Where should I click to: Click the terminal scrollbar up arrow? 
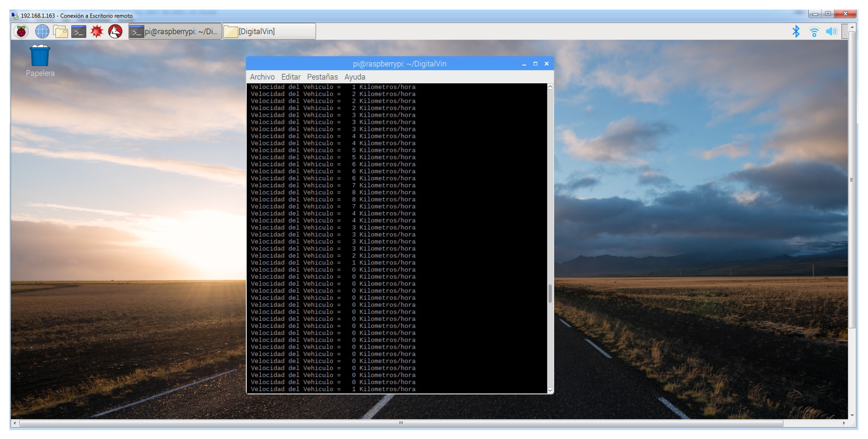(x=550, y=87)
